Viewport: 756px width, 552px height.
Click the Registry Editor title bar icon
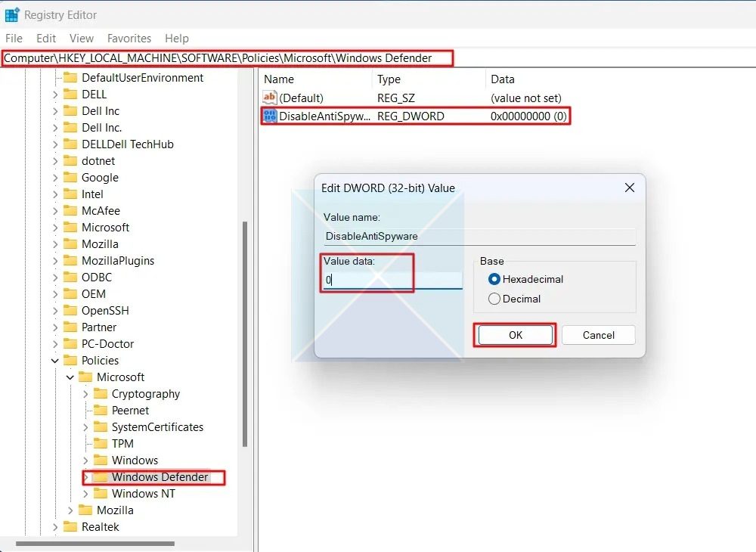point(13,14)
